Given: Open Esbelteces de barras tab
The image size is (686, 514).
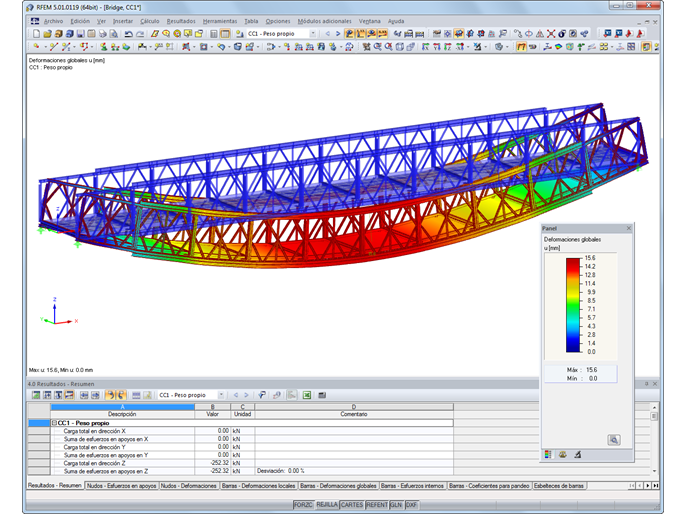Looking at the screenshot, I should point(559,486).
